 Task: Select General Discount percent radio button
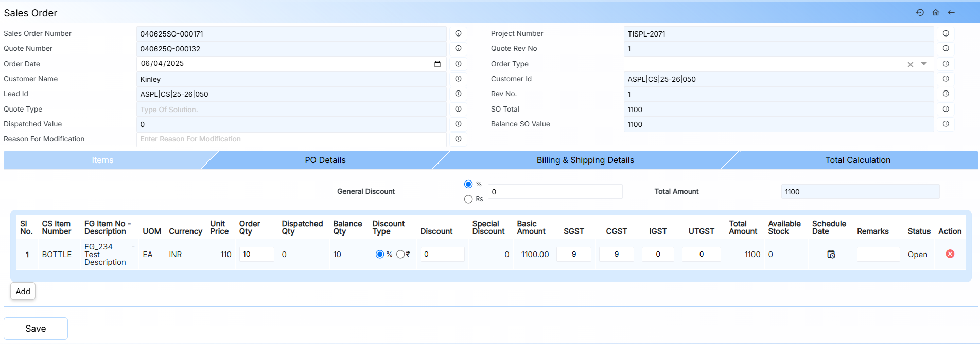click(468, 184)
